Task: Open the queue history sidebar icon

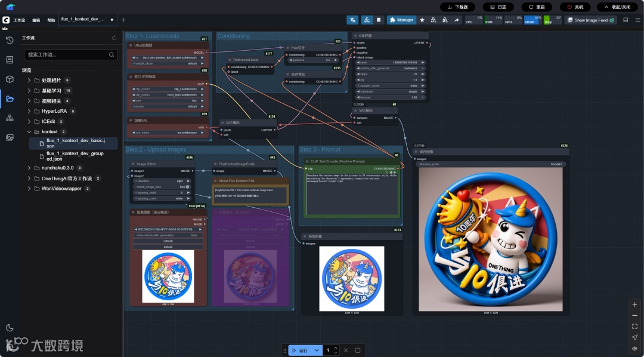Action: (10, 40)
